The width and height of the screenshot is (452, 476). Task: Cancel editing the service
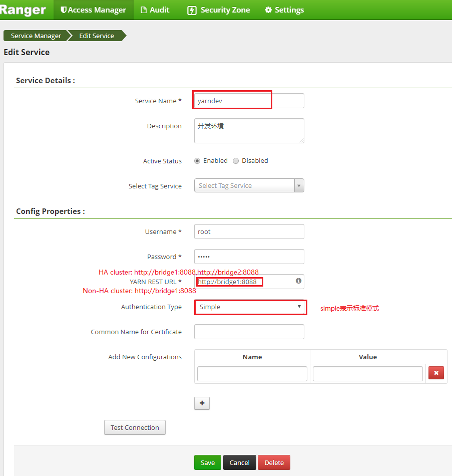[x=239, y=462]
